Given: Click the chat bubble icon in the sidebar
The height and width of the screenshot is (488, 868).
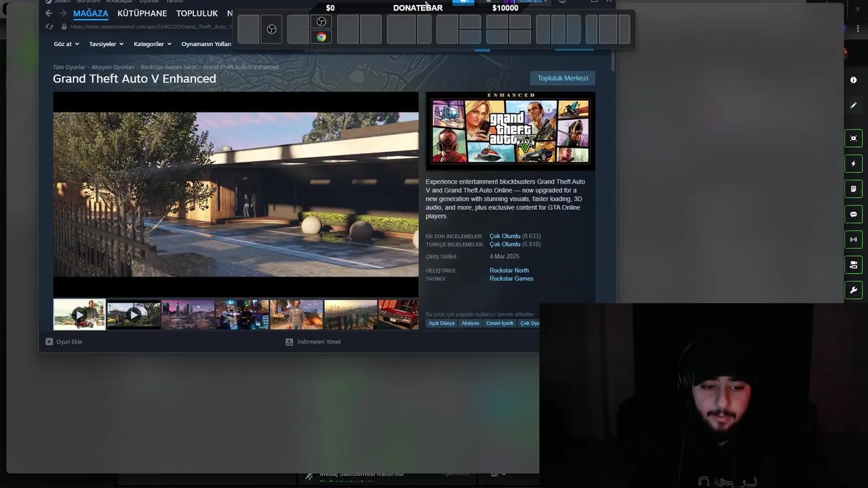Looking at the screenshot, I should (853, 214).
